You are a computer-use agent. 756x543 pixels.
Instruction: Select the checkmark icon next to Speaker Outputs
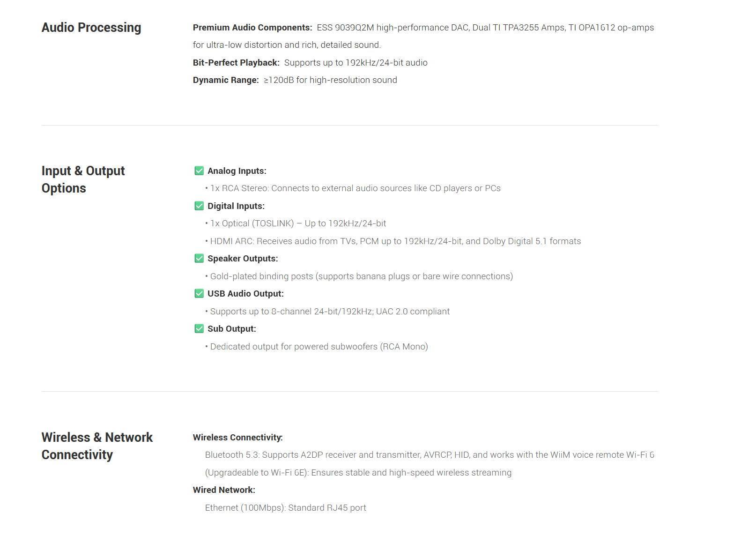199,259
